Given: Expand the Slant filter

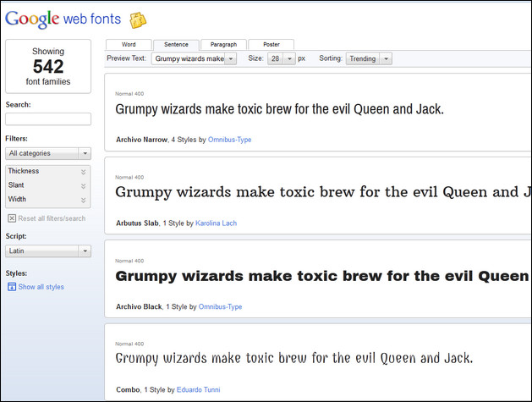Looking at the screenshot, I should click(x=83, y=185).
